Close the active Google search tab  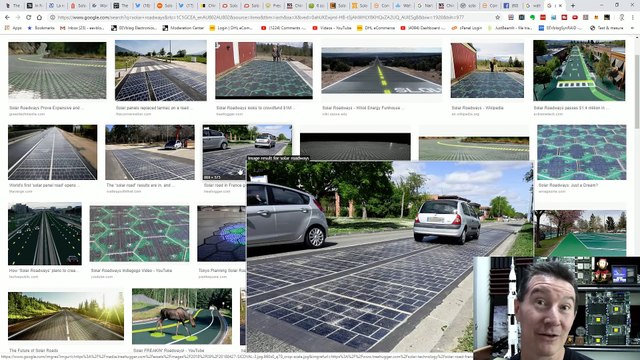click(x=561, y=6)
